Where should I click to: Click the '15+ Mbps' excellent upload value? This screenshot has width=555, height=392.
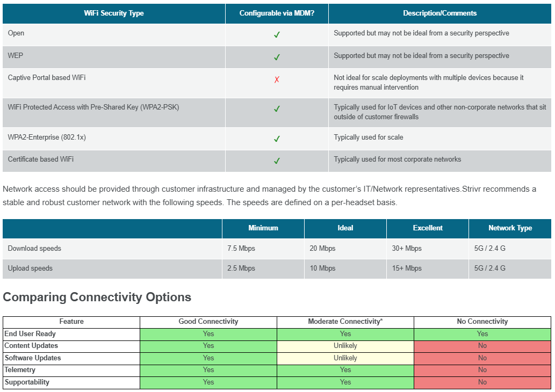(407, 268)
